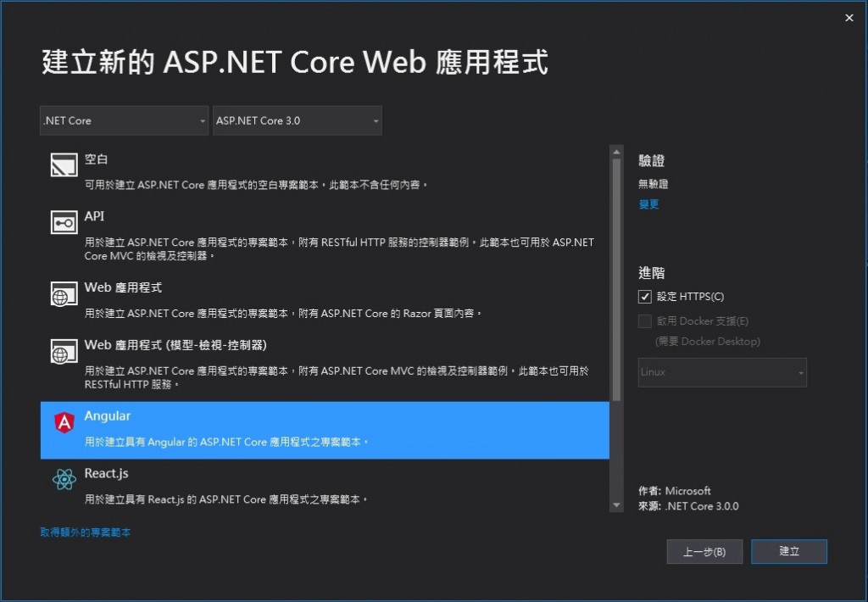Open the ASP.NET Core 3.0 version dropdown
The width and height of the screenshot is (868, 602).
click(x=298, y=120)
